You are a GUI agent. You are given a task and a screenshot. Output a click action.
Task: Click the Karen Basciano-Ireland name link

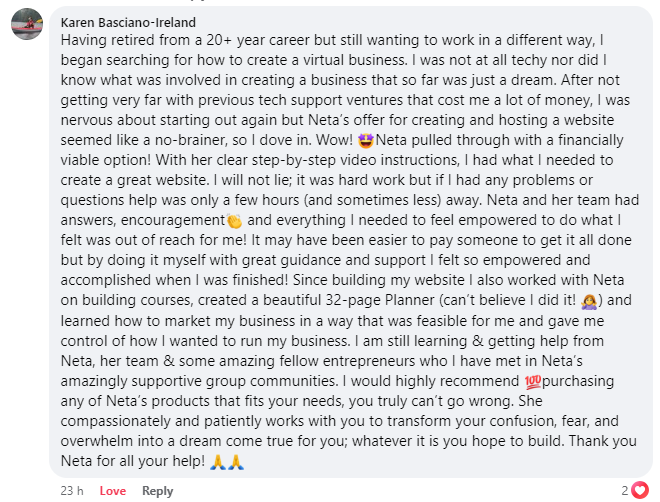pos(128,22)
